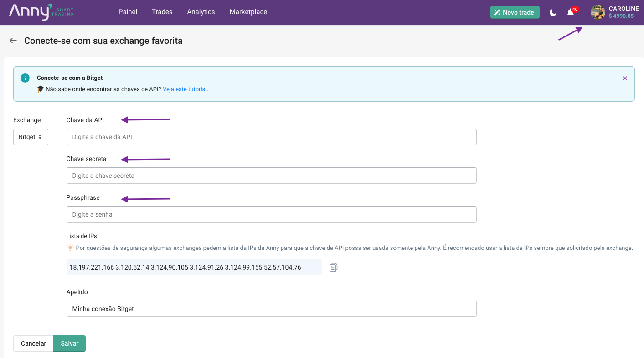Open the Analytics menu
Screen dimensions: 644x358
201,12
